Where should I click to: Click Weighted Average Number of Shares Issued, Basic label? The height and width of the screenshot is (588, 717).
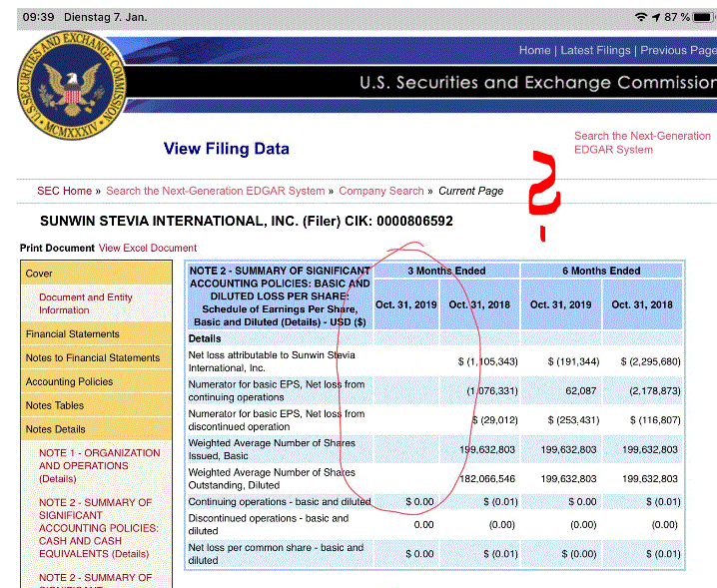click(x=272, y=449)
